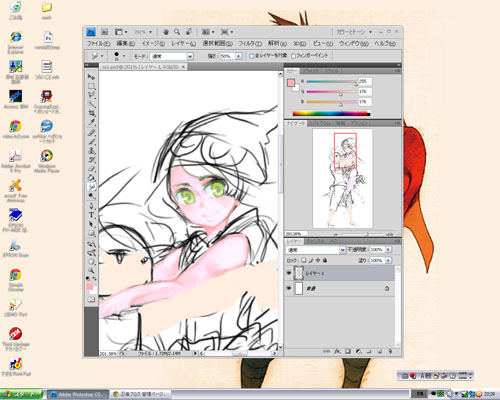
Task: Open イメージ menu
Action: (x=153, y=44)
